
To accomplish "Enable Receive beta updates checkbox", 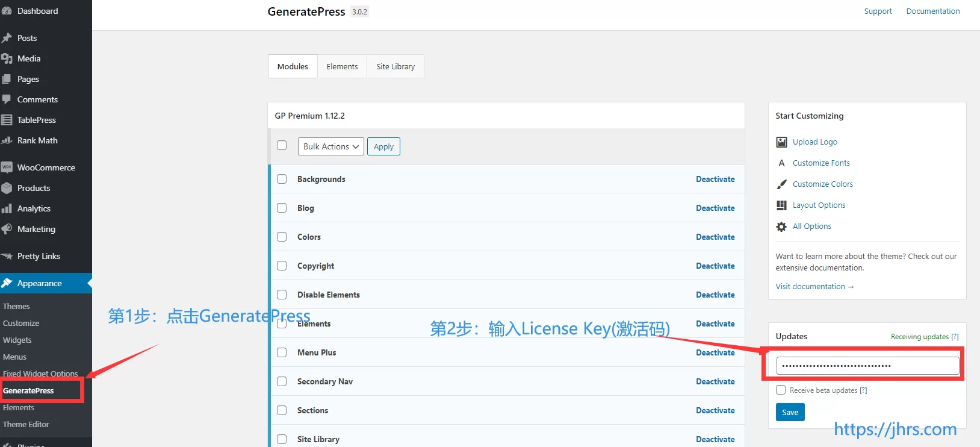I will pos(781,390).
